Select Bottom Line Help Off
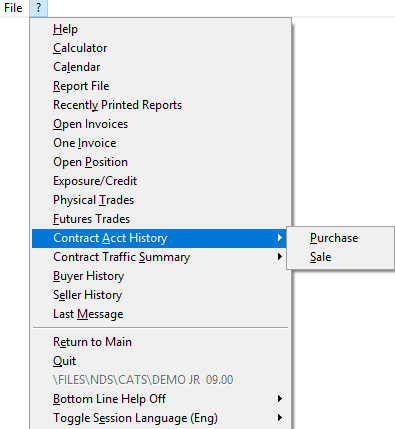The height and width of the screenshot is (429, 395). 159,399
